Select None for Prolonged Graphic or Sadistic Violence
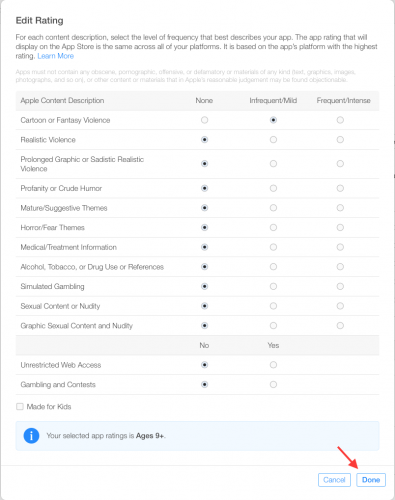 204,164
